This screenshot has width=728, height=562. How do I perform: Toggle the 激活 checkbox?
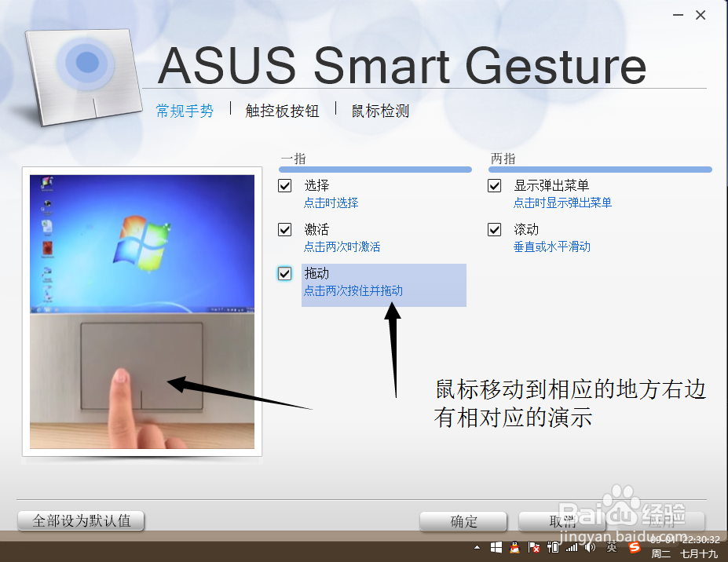pos(284,230)
